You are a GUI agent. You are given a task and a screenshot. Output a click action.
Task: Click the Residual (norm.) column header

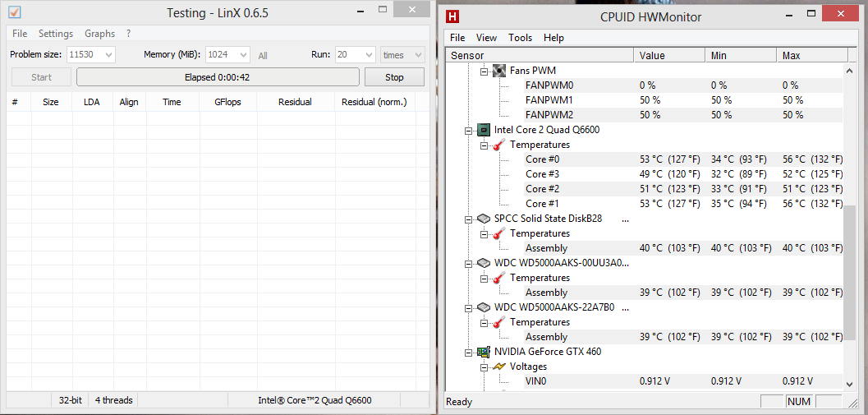(x=374, y=102)
